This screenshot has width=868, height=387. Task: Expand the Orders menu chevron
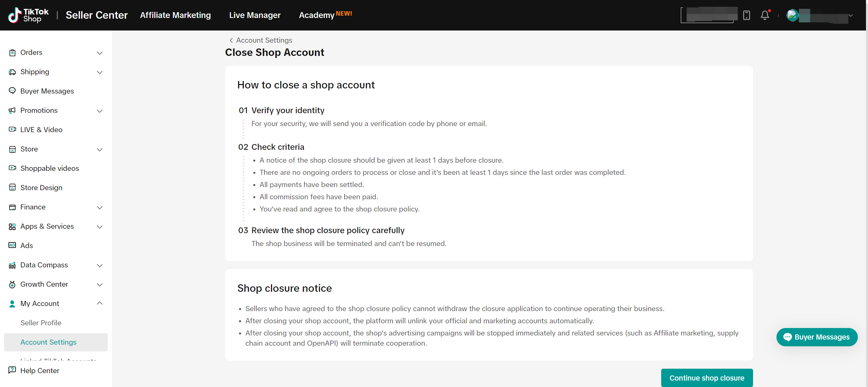[x=99, y=53]
